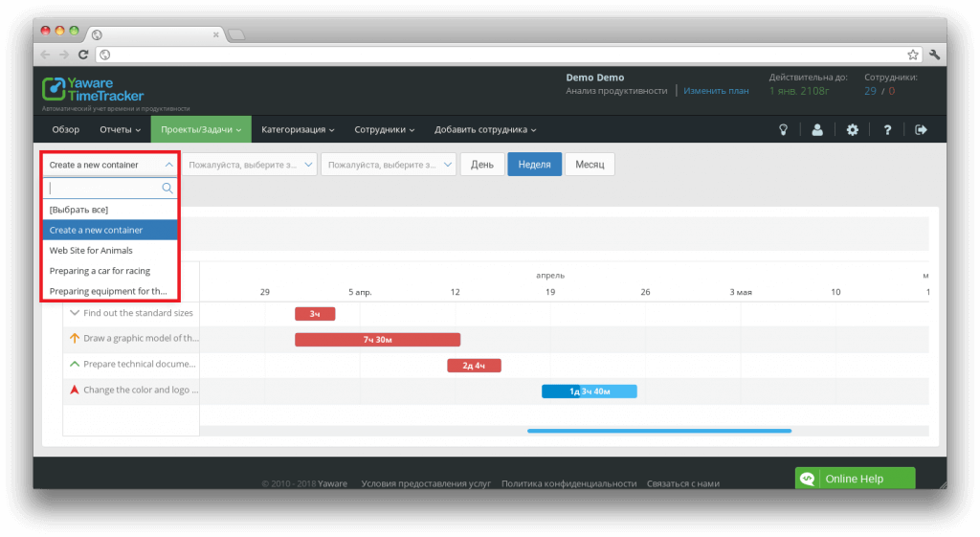
Task: Bookmark page with star icon
Action: (x=912, y=55)
